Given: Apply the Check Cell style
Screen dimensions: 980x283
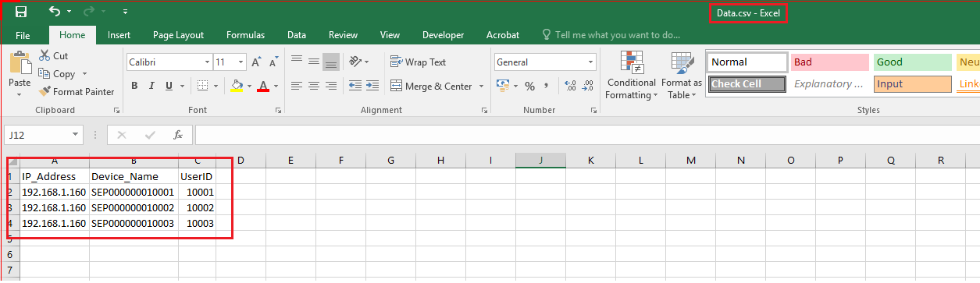Looking at the screenshot, I should click(748, 84).
